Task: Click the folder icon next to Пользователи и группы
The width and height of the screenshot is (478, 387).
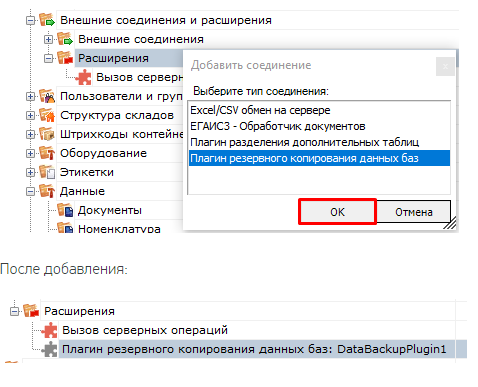Action: coord(47,96)
